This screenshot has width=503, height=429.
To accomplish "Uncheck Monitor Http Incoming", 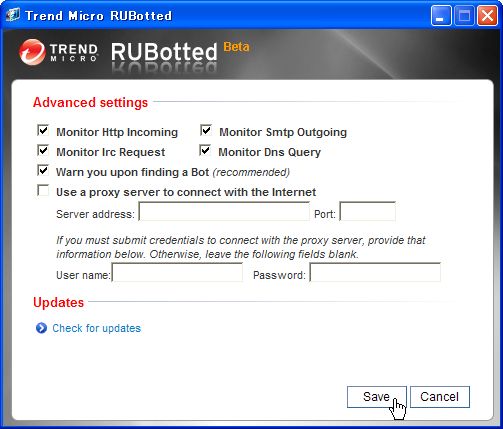I will pos(43,131).
